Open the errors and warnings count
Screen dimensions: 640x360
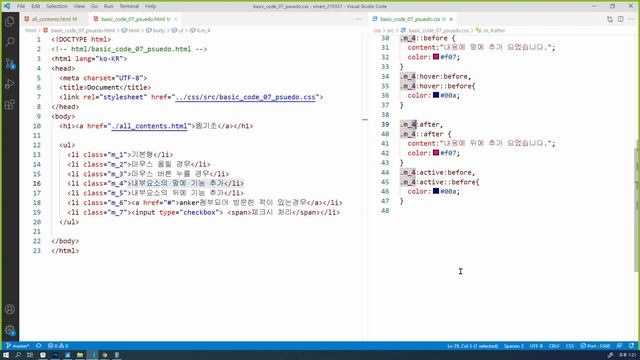click(58, 346)
